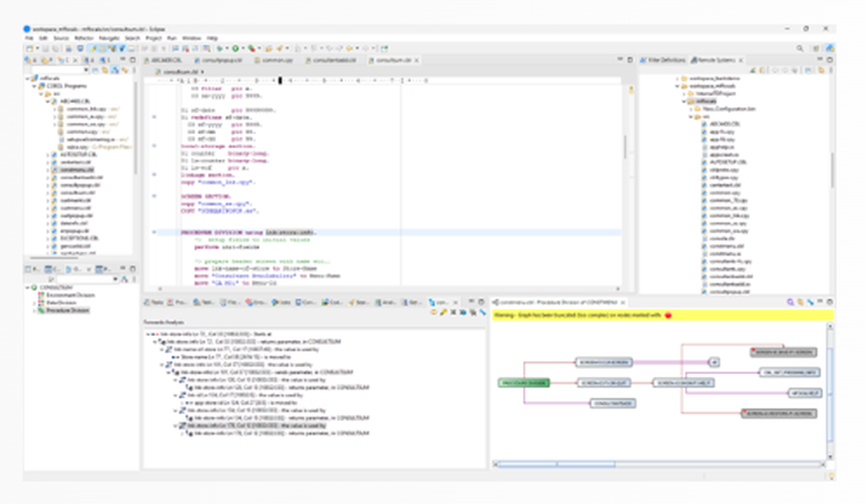866x504 pixels.
Task: Click the Save icon in the toolbar
Action: coord(45,47)
